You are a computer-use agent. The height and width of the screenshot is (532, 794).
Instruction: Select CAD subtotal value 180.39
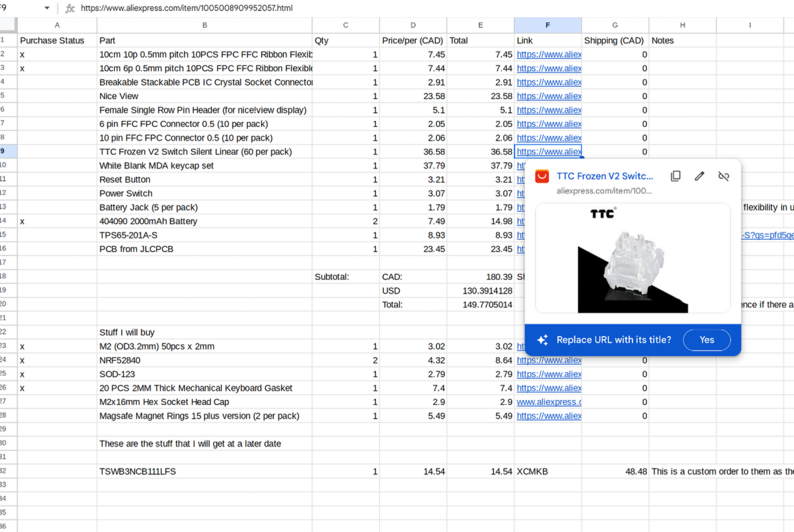click(x=480, y=277)
